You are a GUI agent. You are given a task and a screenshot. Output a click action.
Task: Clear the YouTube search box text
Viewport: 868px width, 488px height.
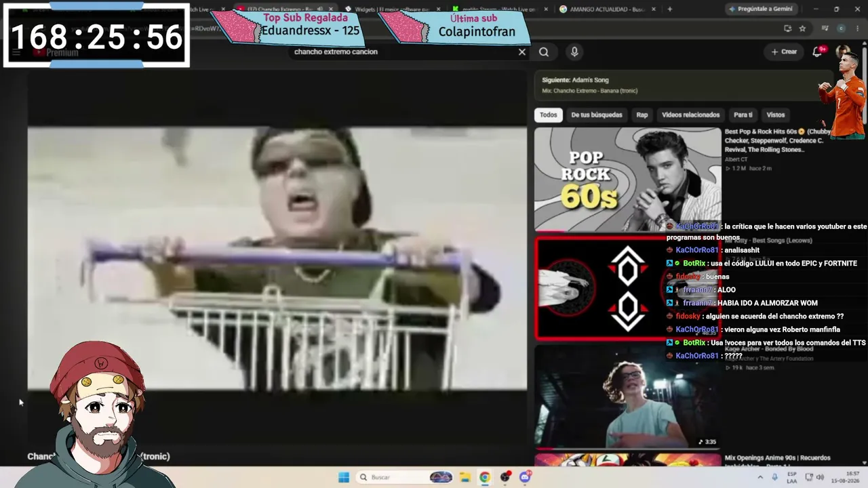coord(521,52)
